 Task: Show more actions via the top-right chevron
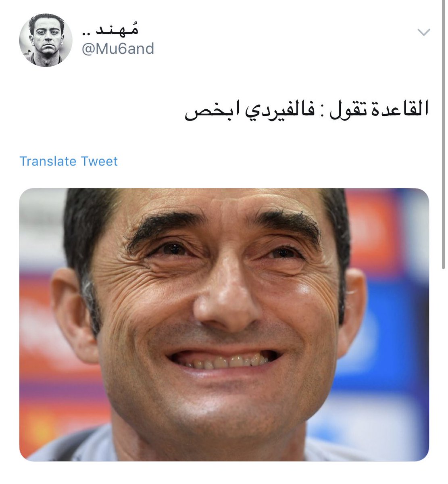point(424,32)
